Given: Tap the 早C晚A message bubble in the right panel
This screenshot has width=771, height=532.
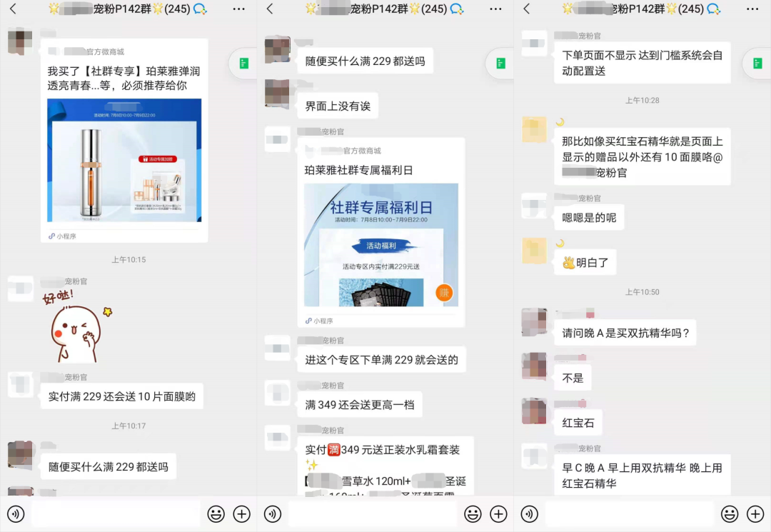Looking at the screenshot, I should (x=642, y=476).
